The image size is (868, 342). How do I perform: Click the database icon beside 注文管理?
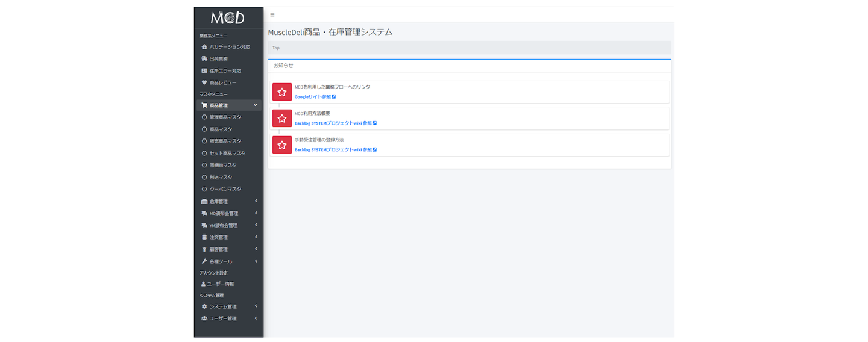(204, 237)
